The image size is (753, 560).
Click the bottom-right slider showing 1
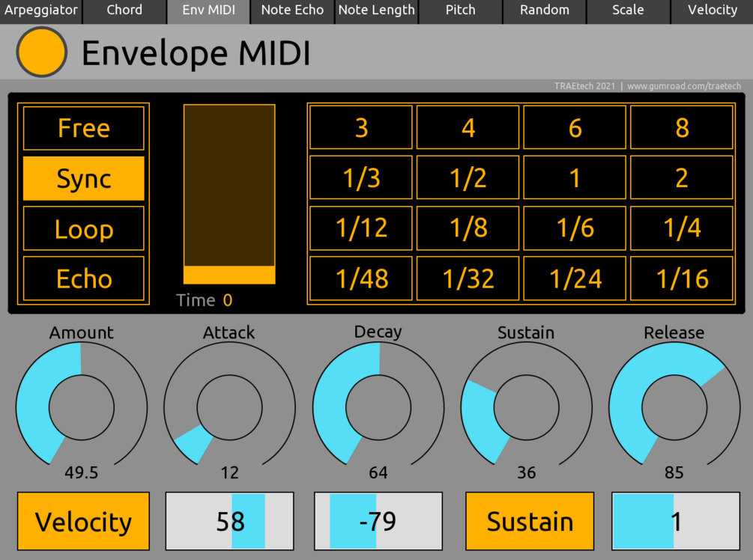(x=676, y=521)
